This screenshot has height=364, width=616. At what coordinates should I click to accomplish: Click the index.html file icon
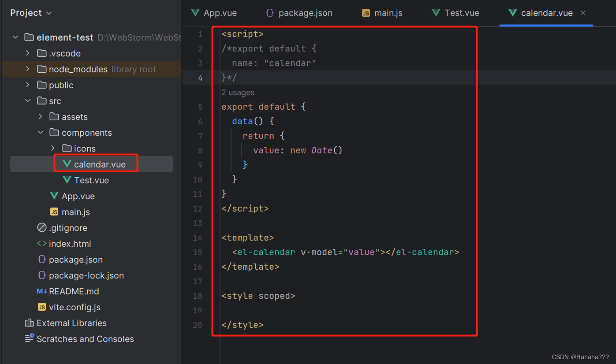(x=42, y=244)
